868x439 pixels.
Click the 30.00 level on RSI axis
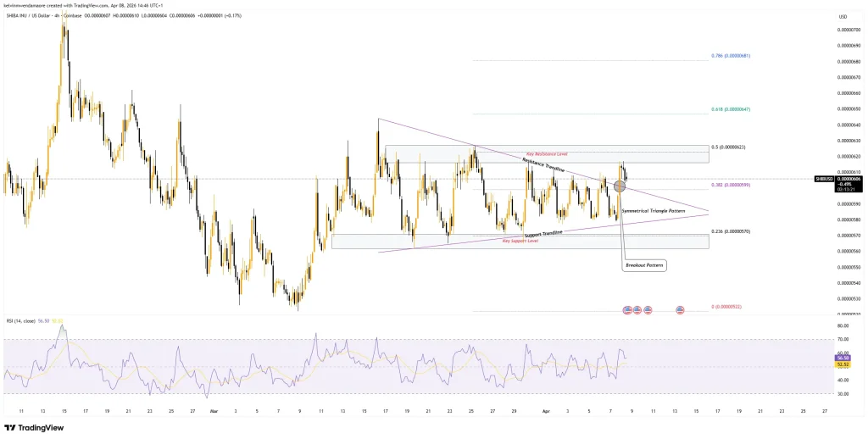tap(843, 394)
